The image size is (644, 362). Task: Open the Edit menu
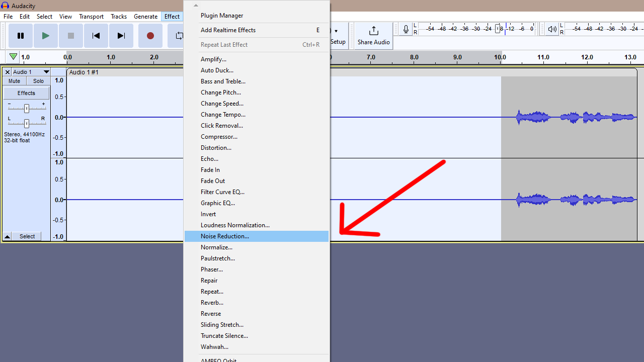click(x=25, y=17)
